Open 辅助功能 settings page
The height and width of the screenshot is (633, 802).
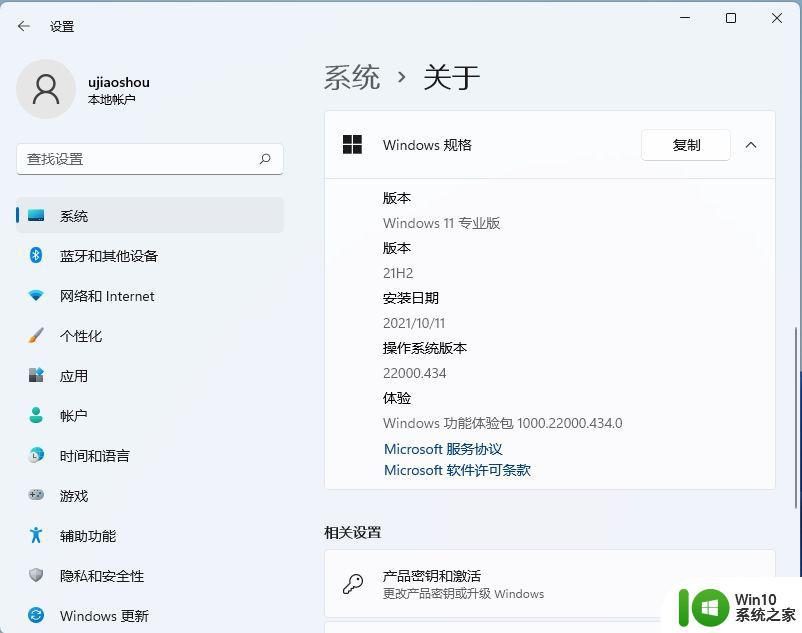click(88, 536)
